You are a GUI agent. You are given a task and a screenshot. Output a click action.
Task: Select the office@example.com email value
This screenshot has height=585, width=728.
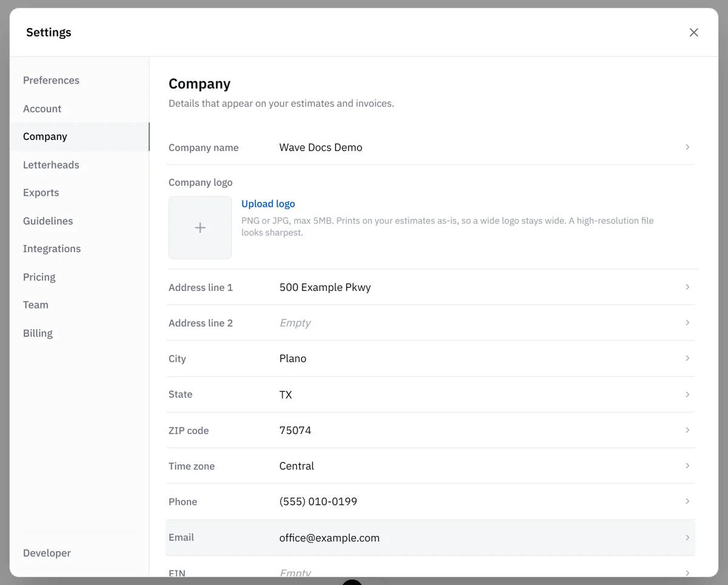[x=329, y=538]
